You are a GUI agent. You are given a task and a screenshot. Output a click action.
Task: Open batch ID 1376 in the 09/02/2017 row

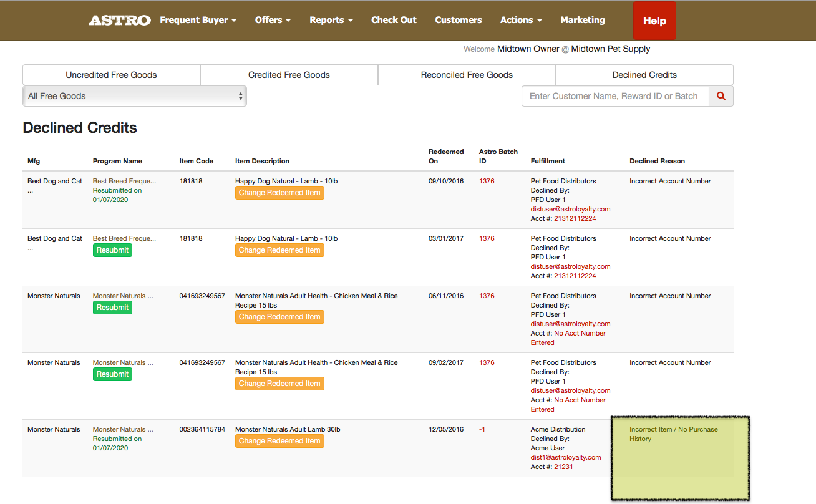(x=487, y=362)
